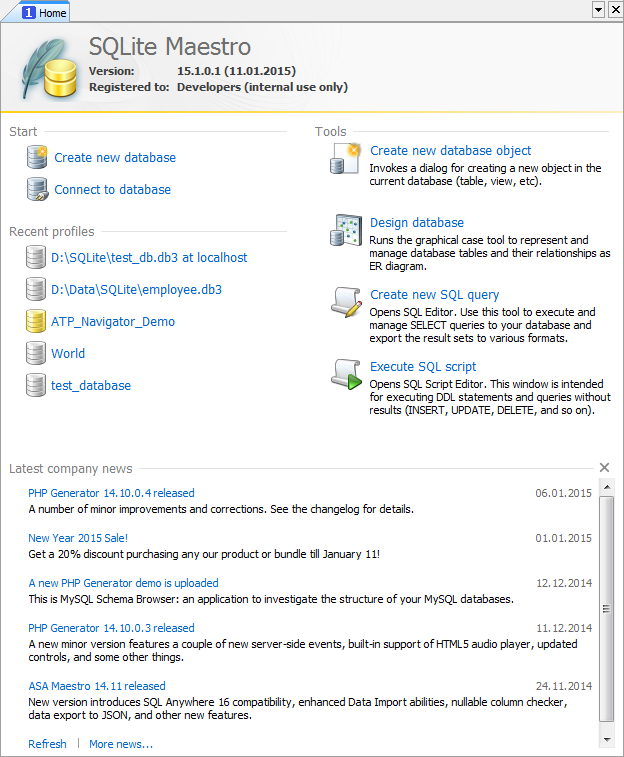The image size is (624, 757).
Task: Click the Execute SQL script play icon
Action: pyautogui.click(x=346, y=374)
